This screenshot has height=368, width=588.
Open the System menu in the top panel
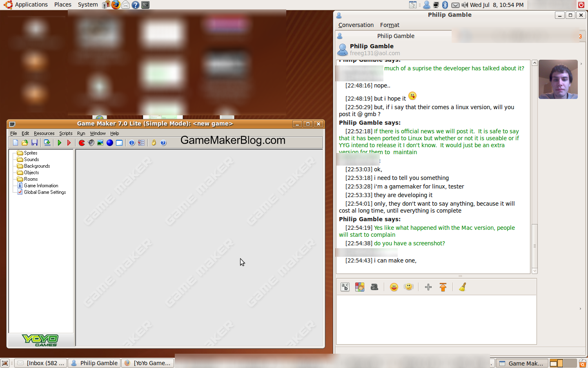pos(88,4)
